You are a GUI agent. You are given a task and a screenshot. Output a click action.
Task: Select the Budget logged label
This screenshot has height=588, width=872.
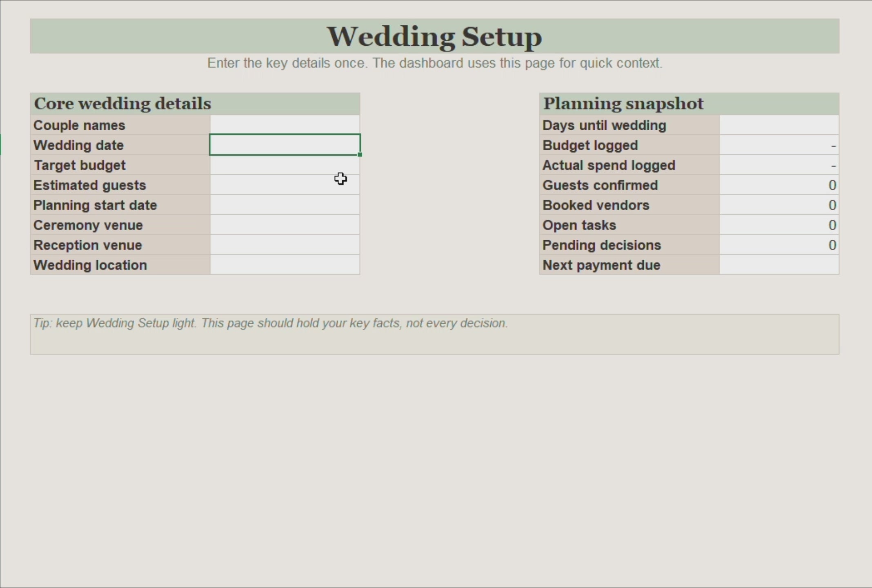[x=630, y=145]
